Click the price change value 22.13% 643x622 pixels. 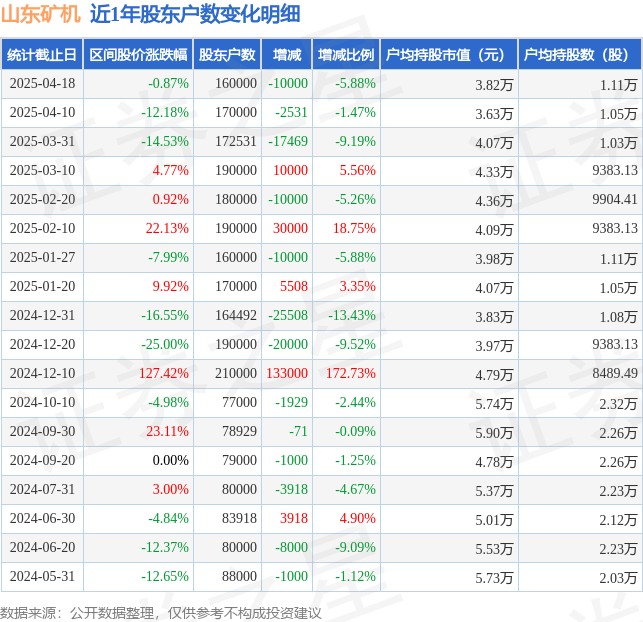click(167, 228)
